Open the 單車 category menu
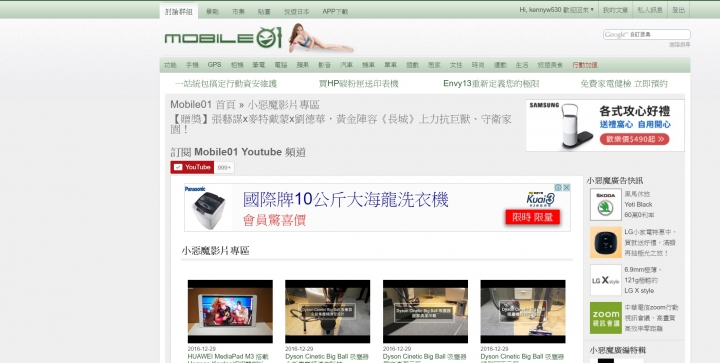 390,65
